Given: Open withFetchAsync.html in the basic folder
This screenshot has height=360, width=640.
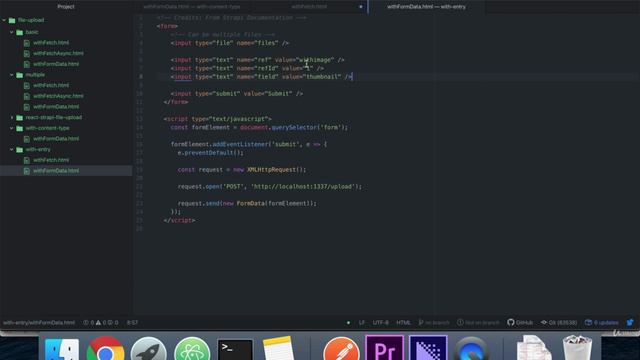Looking at the screenshot, I should pyautogui.click(x=58, y=53).
